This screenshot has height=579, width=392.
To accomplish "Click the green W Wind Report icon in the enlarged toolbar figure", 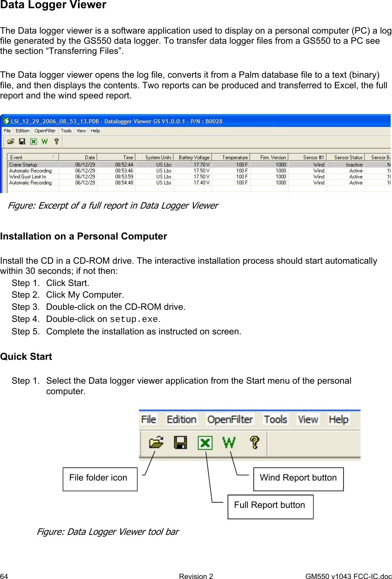I will [x=229, y=442].
